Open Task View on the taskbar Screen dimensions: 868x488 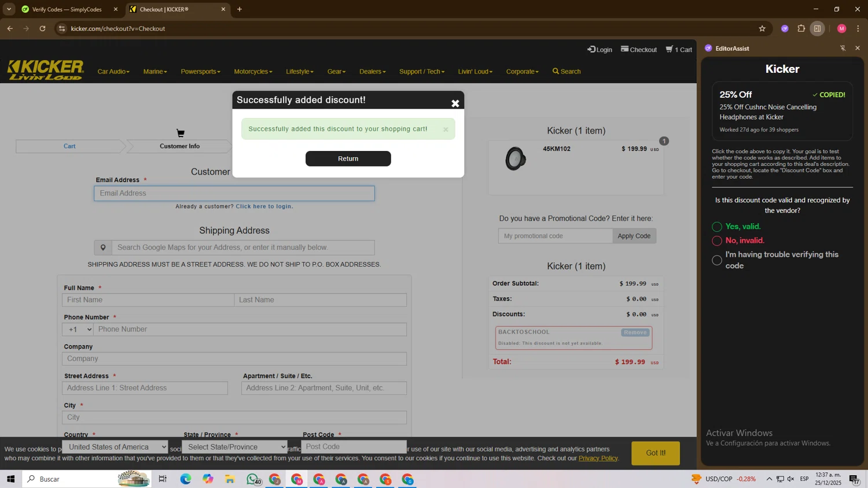tap(163, 479)
